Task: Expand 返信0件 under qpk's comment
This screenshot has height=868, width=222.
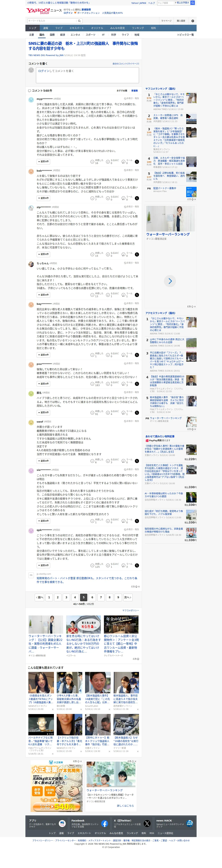Action: pyautogui.click(x=43, y=565)
